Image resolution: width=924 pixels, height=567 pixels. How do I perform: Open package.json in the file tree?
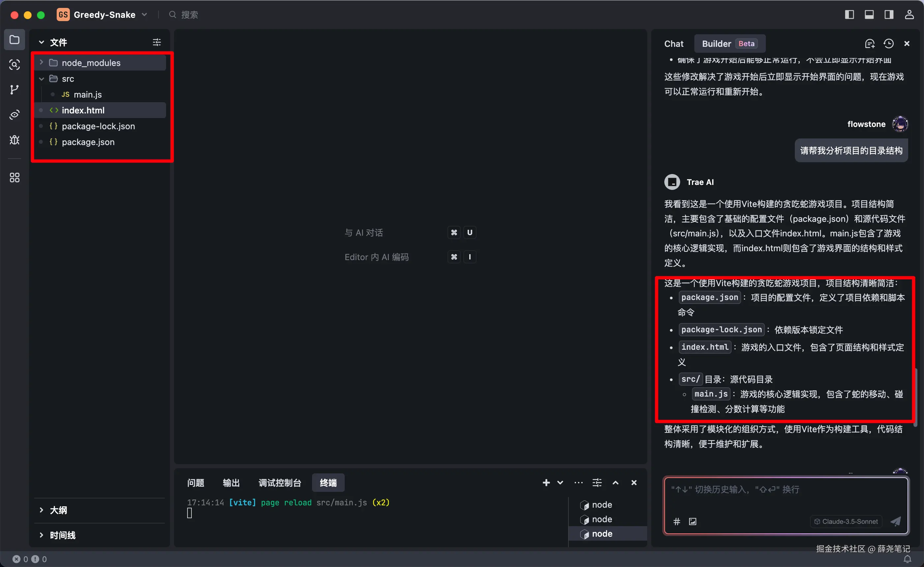(88, 142)
